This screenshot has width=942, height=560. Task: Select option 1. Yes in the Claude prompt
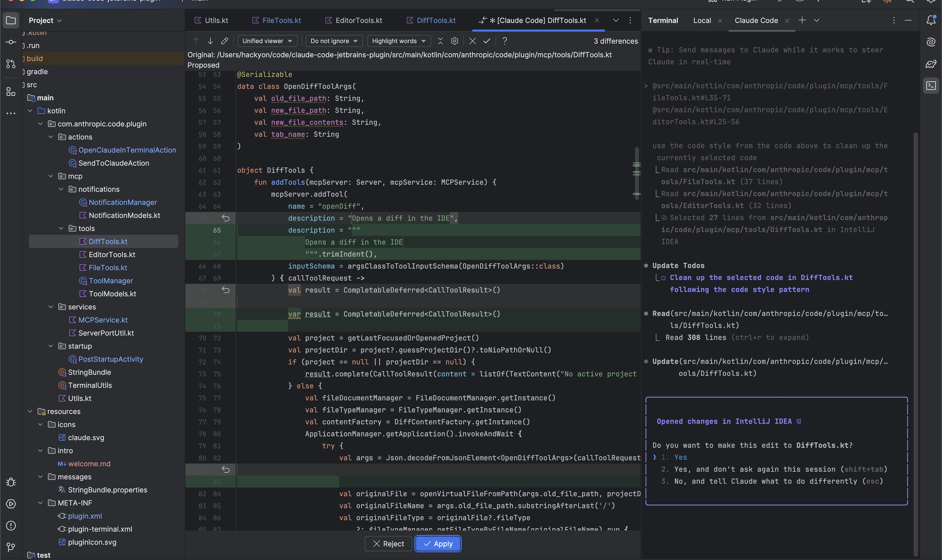click(x=674, y=457)
